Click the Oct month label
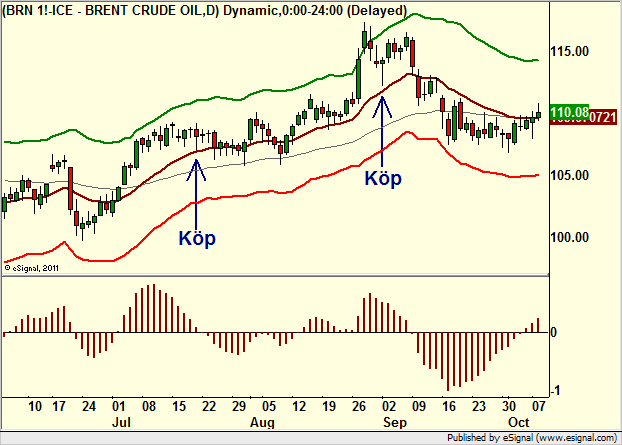The height and width of the screenshot is (445, 622). point(518,422)
